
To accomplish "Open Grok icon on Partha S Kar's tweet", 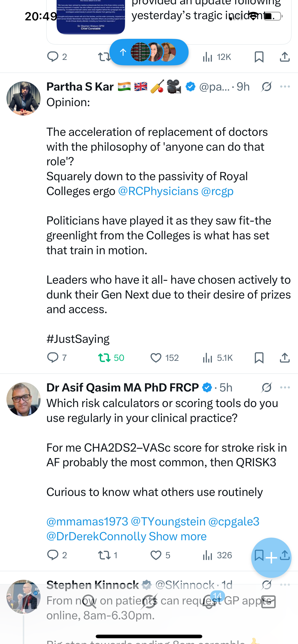I will click(266, 87).
